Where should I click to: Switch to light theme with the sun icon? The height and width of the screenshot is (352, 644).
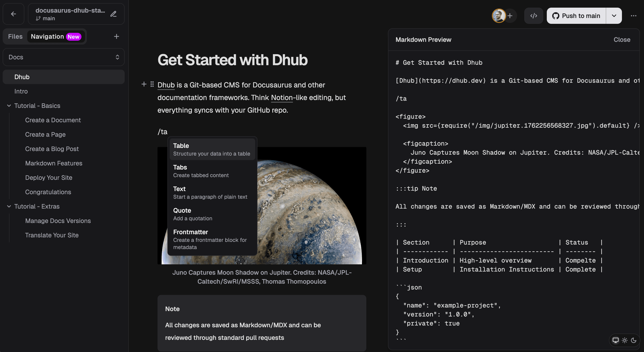(x=624, y=340)
